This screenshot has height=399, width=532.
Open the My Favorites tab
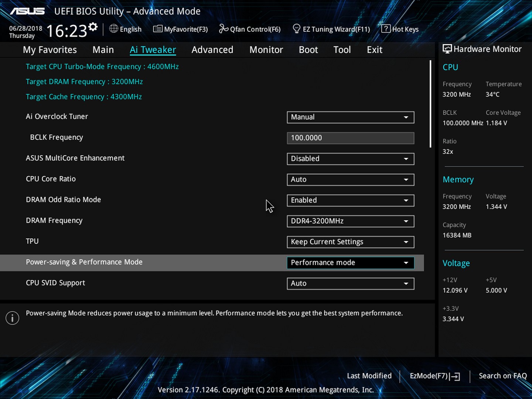[x=50, y=50]
